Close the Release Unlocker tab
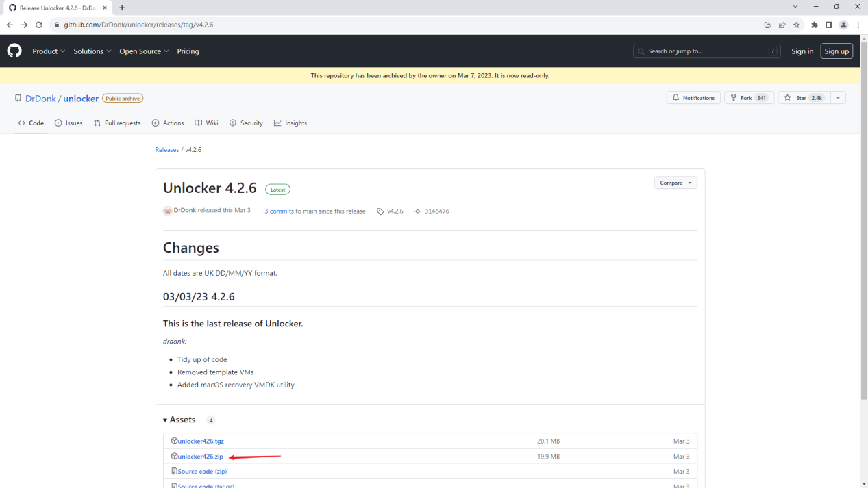868x488 pixels. (x=104, y=8)
